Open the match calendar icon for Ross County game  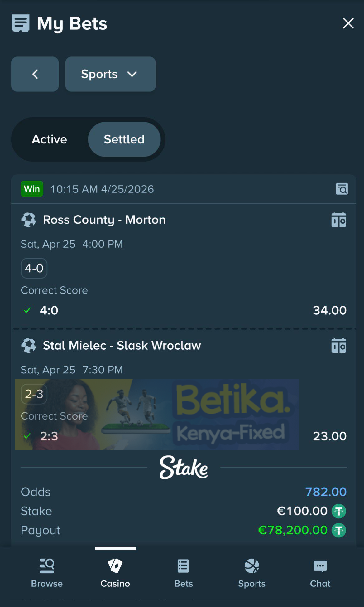[339, 220]
